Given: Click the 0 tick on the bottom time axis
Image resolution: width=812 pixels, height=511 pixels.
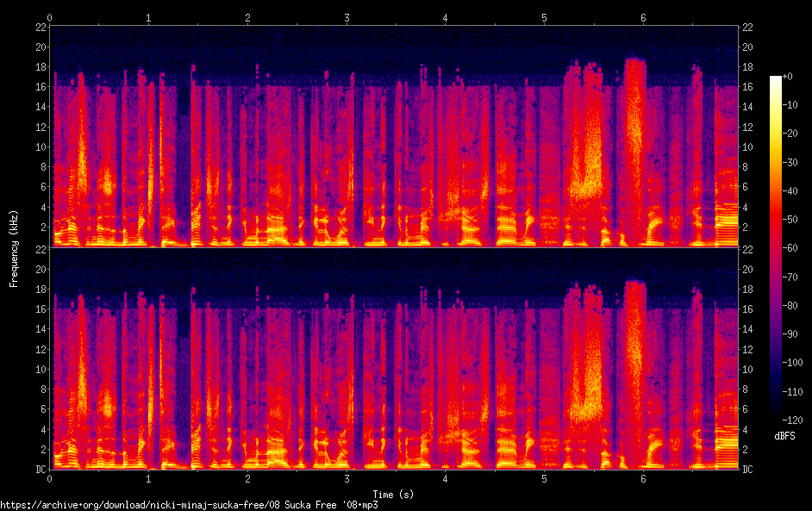Looking at the screenshot, I should point(50,477).
